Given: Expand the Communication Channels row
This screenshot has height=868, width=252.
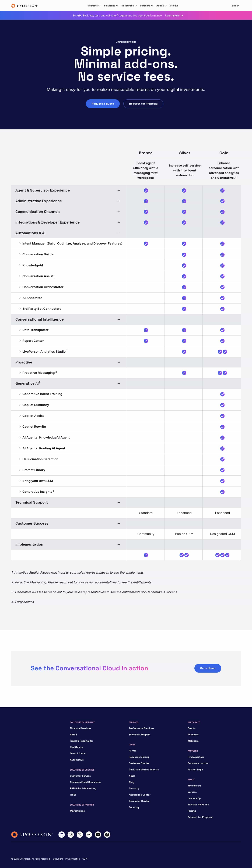Looking at the screenshot, I should (x=119, y=212).
